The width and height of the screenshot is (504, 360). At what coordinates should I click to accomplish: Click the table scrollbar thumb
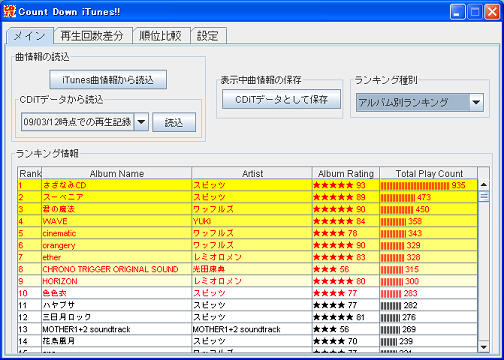[484, 196]
